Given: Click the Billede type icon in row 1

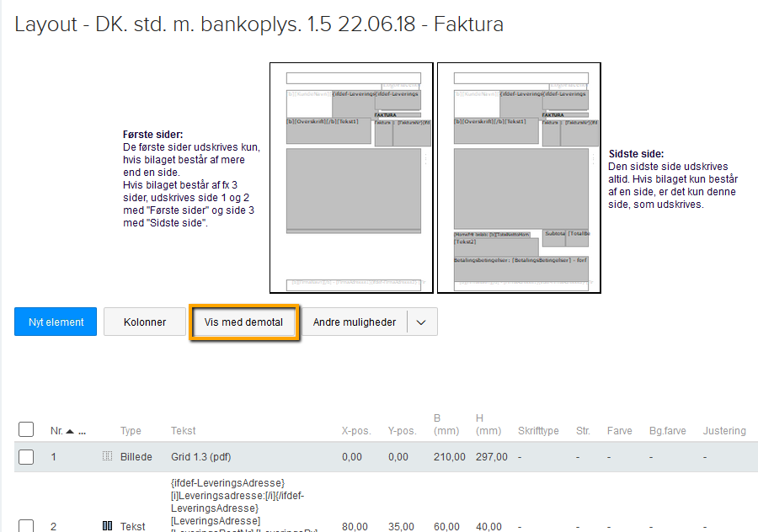Looking at the screenshot, I should 107,456.
